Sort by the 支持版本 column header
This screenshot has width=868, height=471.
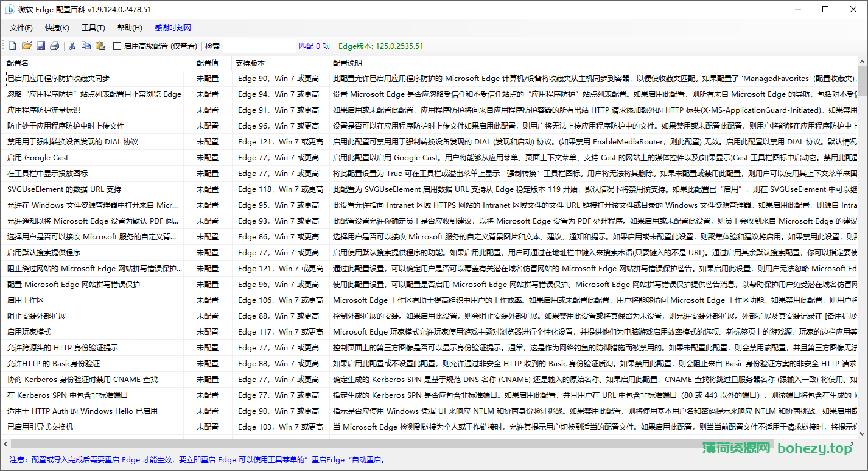(281, 63)
